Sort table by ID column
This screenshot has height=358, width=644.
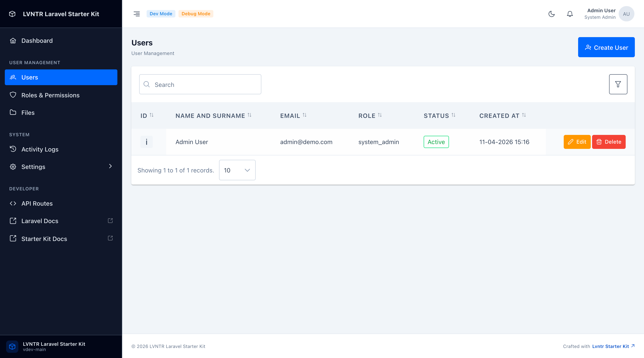(x=151, y=115)
